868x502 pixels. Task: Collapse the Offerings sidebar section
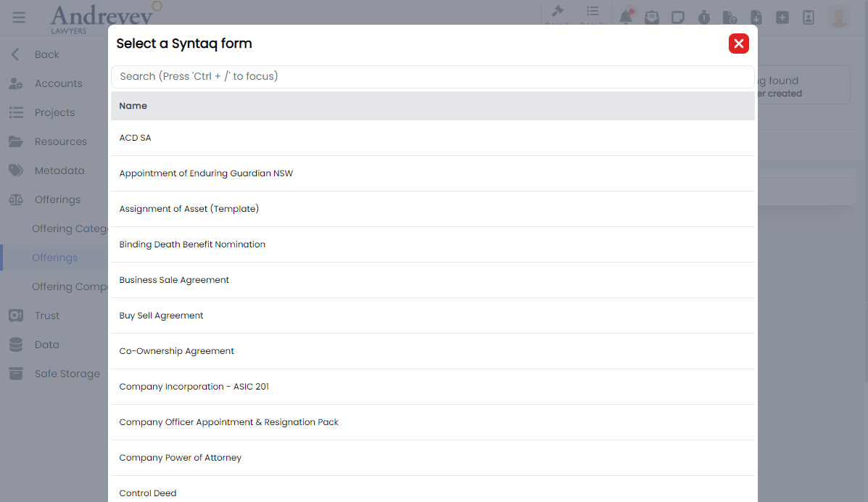57,199
